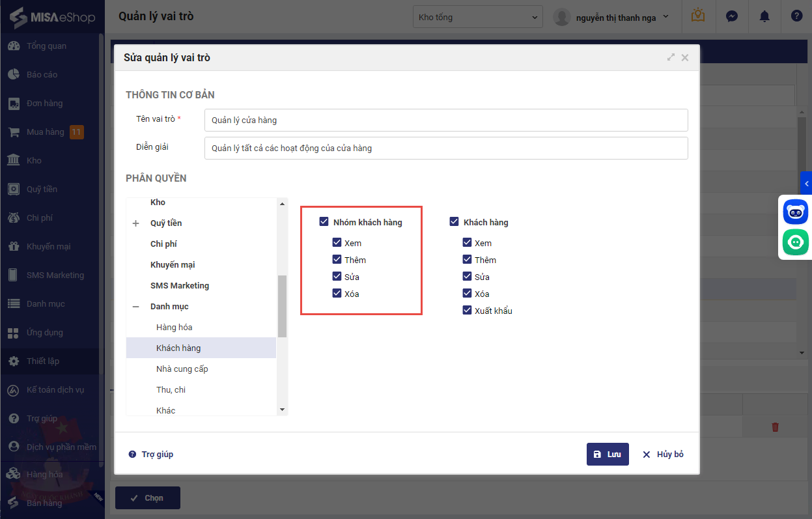Image resolution: width=812 pixels, height=519 pixels.
Task: Click the Hủy bỏ cancel button
Action: pos(663,455)
